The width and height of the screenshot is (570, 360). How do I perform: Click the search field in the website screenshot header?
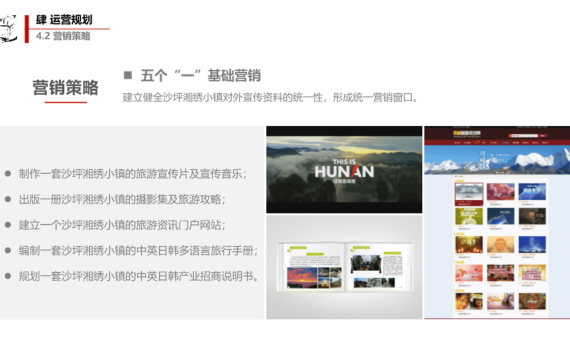click(524, 136)
